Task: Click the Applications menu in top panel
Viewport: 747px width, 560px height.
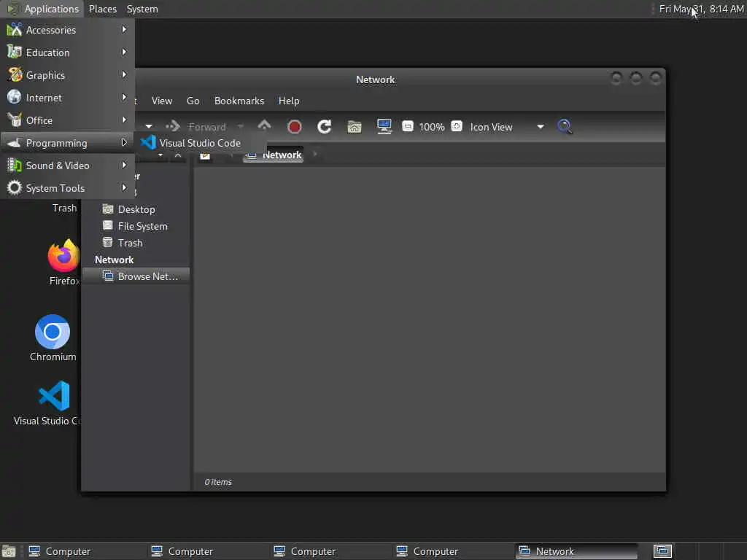Action: (43, 9)
